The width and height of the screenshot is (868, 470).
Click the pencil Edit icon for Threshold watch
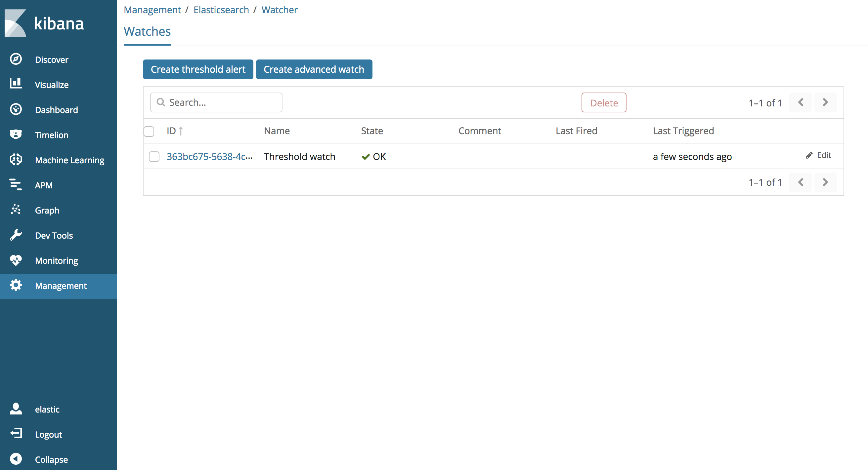pos(809,155)
